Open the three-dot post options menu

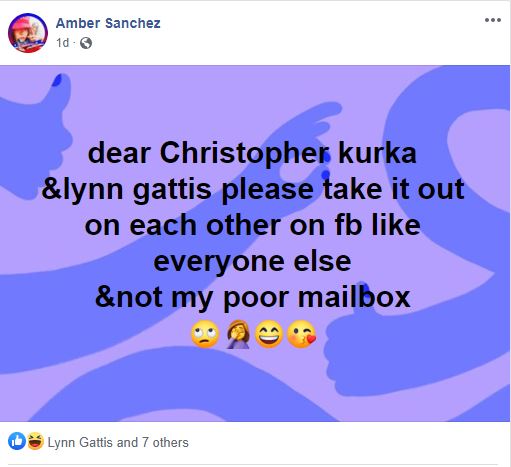click(493, 20)
